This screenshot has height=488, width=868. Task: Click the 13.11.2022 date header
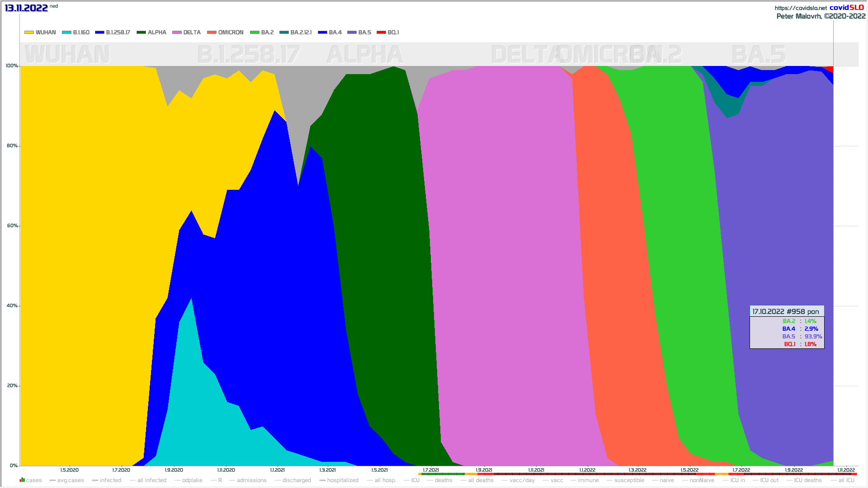coord(26,8)
